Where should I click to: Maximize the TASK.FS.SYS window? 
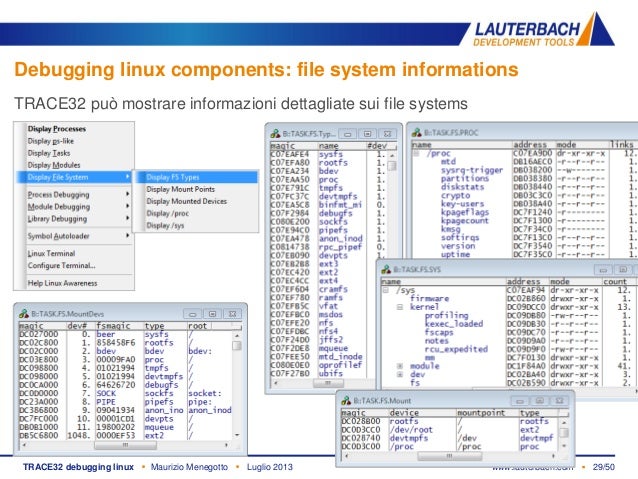[x=623, y=269]
